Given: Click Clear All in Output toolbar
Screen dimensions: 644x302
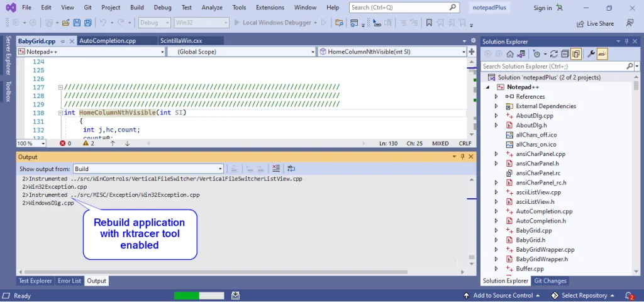Looking at the screenshot, I should (x=276, y=169).
